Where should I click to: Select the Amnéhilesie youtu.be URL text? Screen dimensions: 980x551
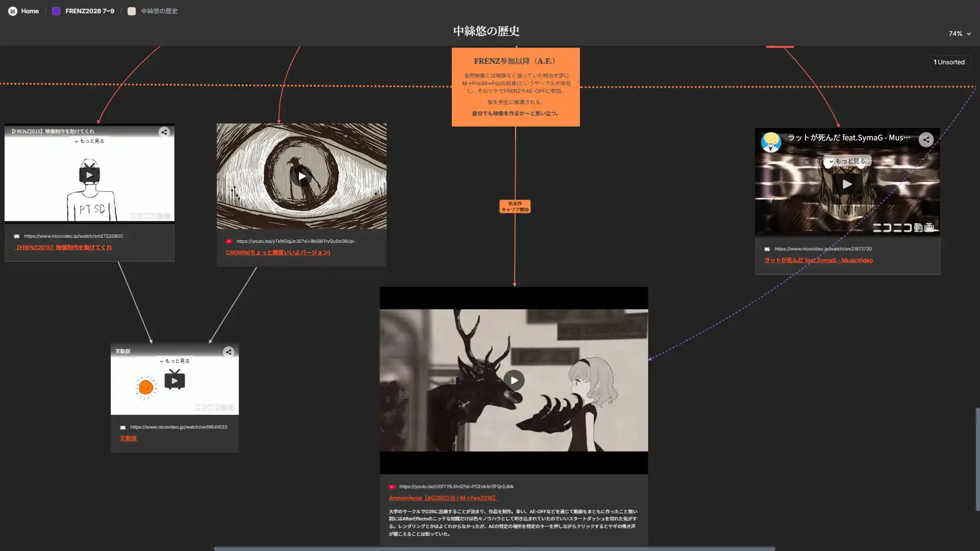[456, 487]
